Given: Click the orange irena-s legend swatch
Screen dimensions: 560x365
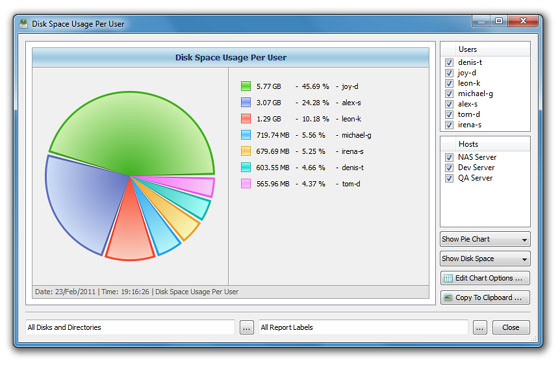Looking at the screenshot, I should click(246, 151).
